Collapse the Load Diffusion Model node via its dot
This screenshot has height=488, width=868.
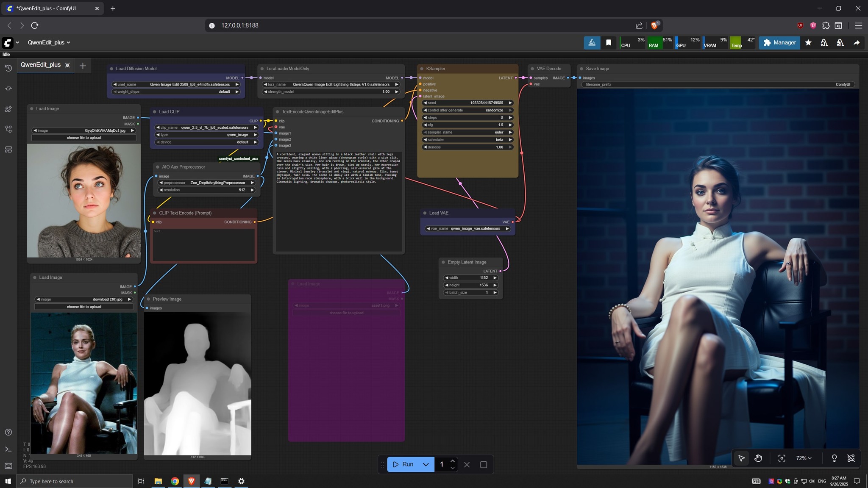click(x=111, y=69)
